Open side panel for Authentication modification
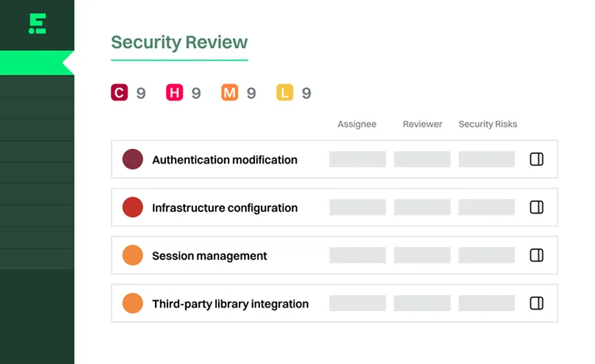This screenshot has height=364, width=595. pyautogui.click(x=536, y=159)
